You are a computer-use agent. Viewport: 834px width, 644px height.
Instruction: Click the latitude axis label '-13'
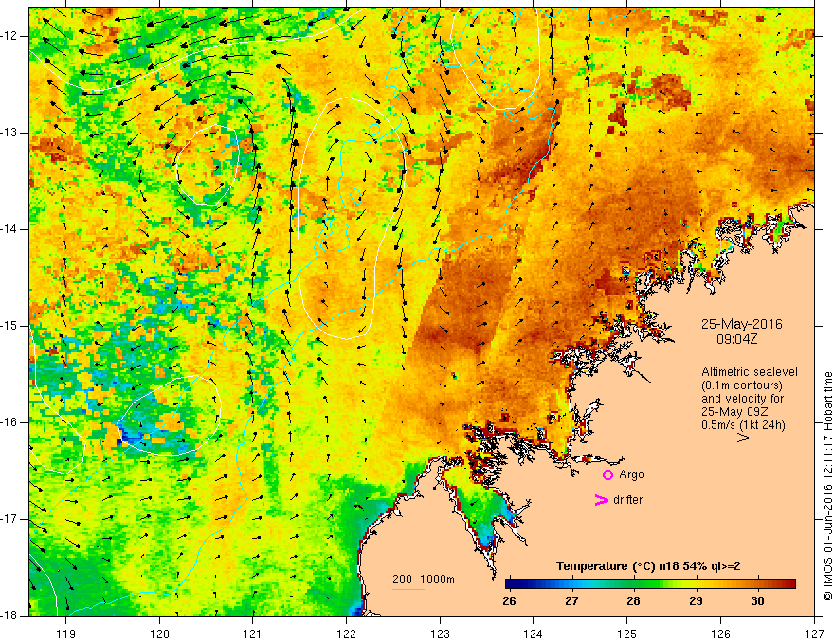click(10, 133)
